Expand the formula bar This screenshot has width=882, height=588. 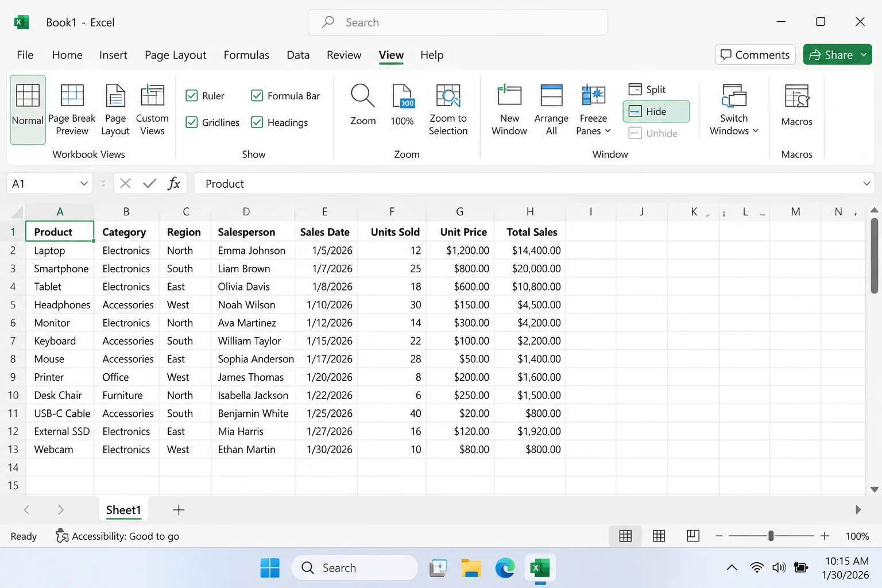coord(866,184)
